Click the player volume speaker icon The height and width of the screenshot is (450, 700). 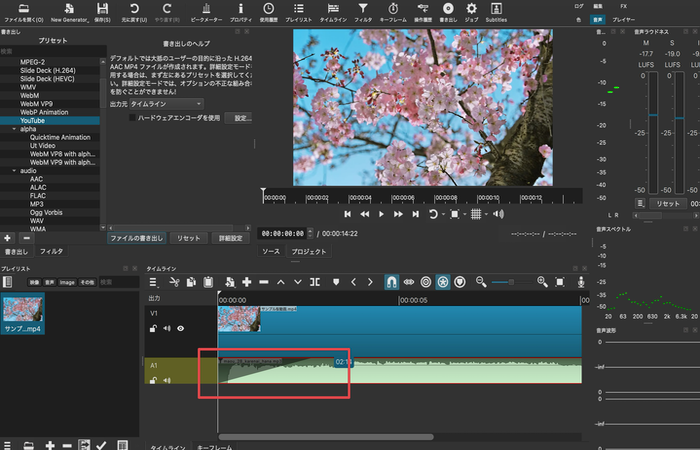(x=498, y=214)
